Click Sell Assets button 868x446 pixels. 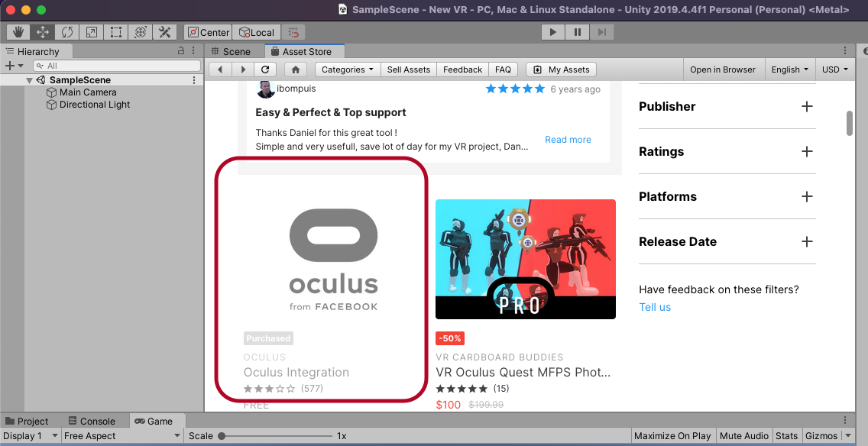coord(409,69)
